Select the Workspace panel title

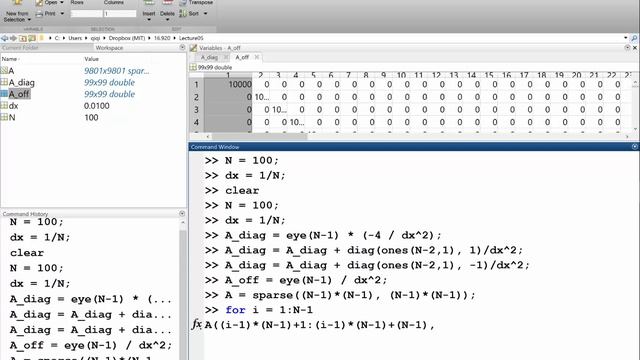click(x=109, y=48)
